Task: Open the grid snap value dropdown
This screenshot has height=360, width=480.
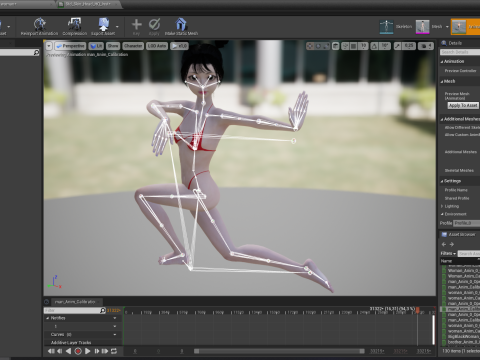Action: point(363,46)
